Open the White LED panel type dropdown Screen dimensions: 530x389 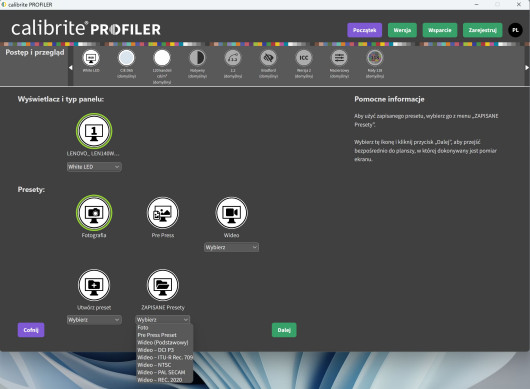click(x=94, y=167)
